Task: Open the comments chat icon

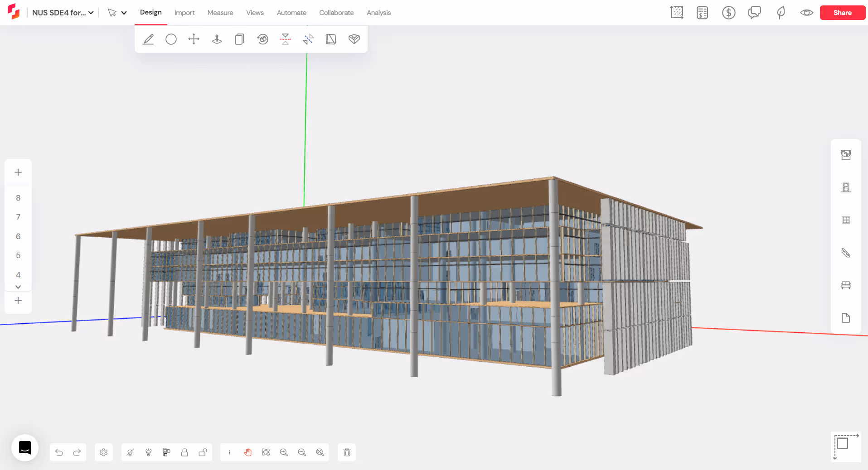Action: tap(755, 13)
